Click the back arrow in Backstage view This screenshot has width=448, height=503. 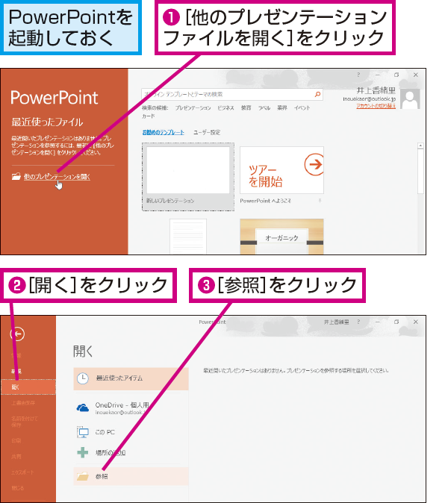(x=17, y=334)
